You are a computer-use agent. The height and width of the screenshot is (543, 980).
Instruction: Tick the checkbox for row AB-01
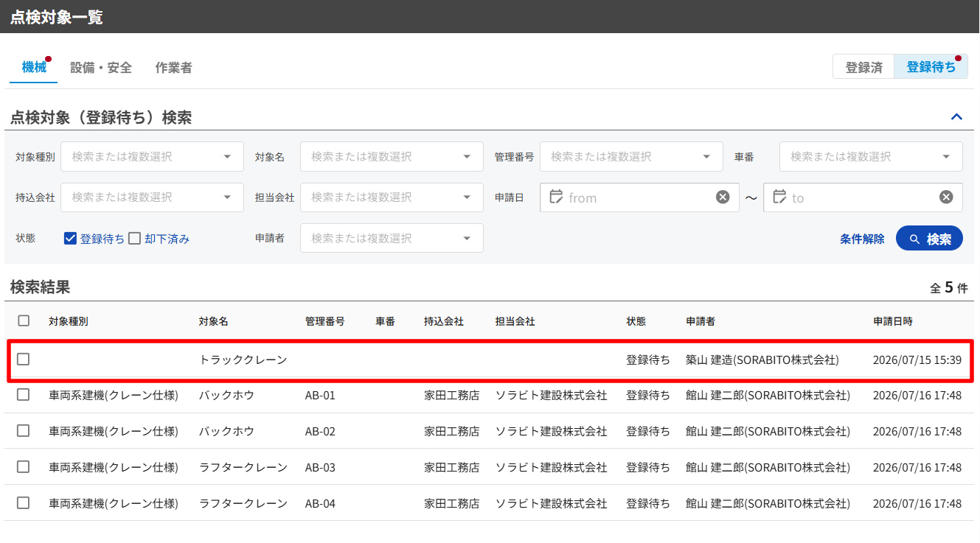(x=24, y=395)
